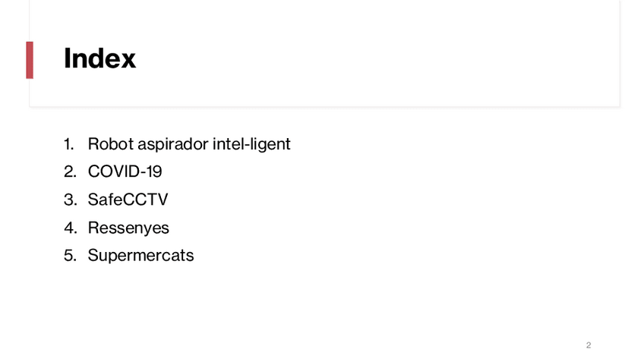Click the list number "5."
The image size is (644, 362).
tap(70, 256)
